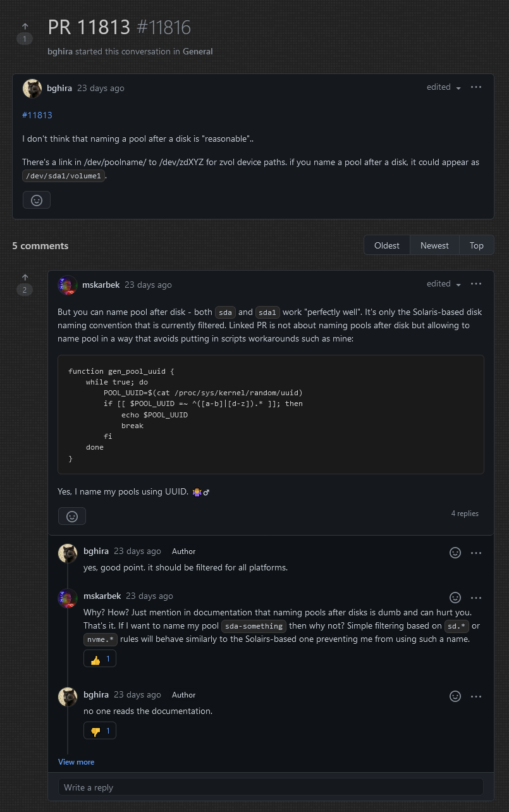Upvote mskarbek's top-level comment
Screen dimensions: 509x812
tap(25, 278)
